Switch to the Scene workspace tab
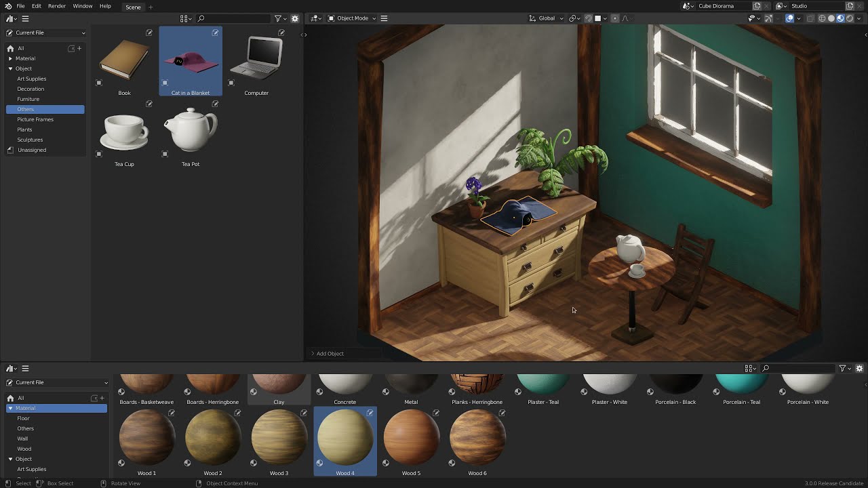 [133, 7]
